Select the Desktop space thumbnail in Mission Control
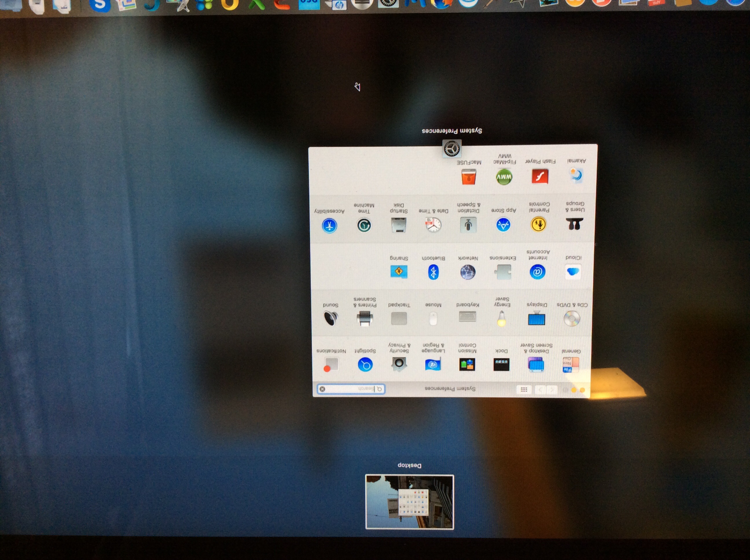The height and width of the screenshot is (560, 750). (x=410, y=502)
